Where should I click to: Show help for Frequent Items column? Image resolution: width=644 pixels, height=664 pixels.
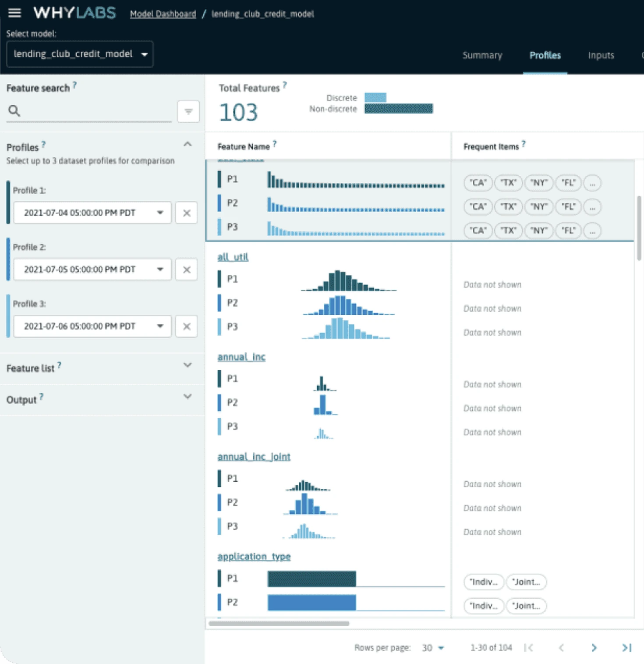pyautogui.click(x=524, y=143)
